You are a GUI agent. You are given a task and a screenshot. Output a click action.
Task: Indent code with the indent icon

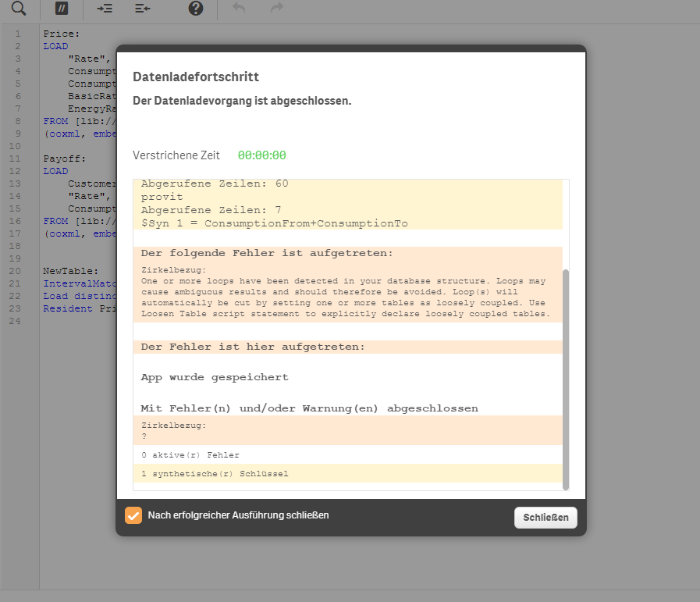click(105, 8)
